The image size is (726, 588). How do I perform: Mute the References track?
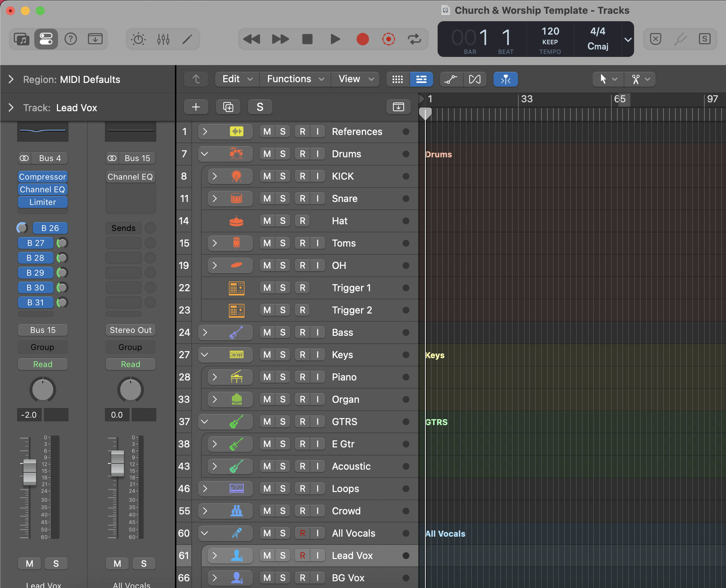coord(267,132)
